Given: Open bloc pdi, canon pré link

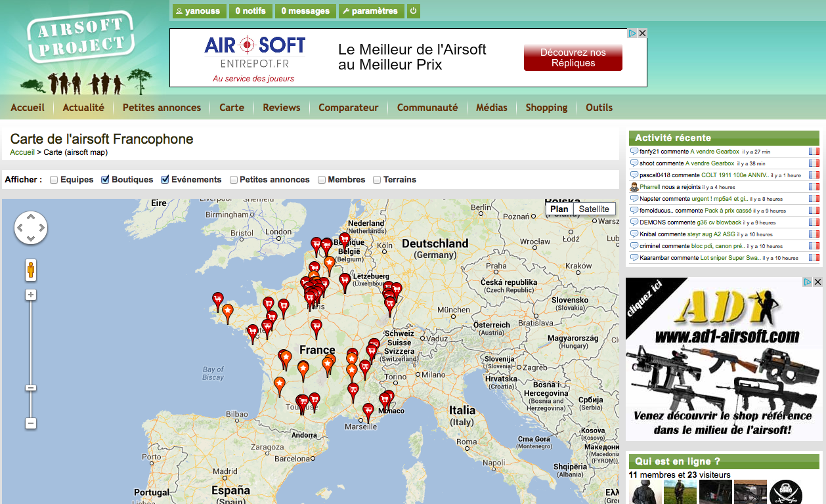Looking at the screenshot, I should pyautogui.click(x=718, y=246).
